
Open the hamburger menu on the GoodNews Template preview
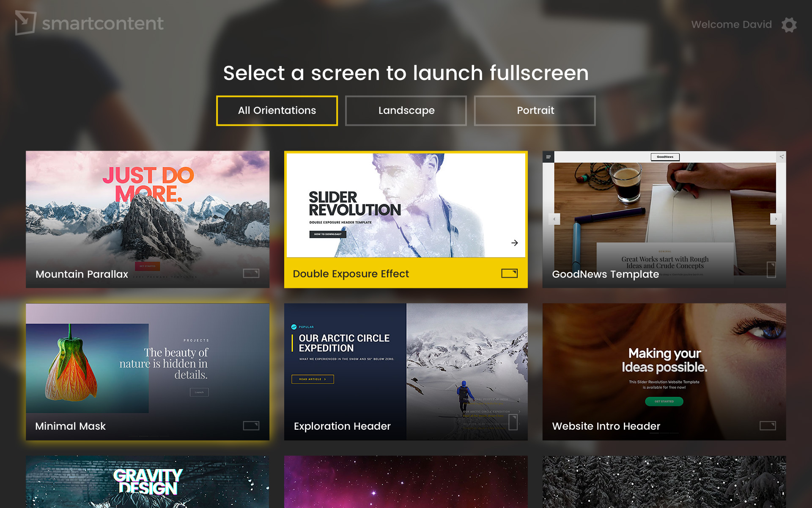[549, 157]
